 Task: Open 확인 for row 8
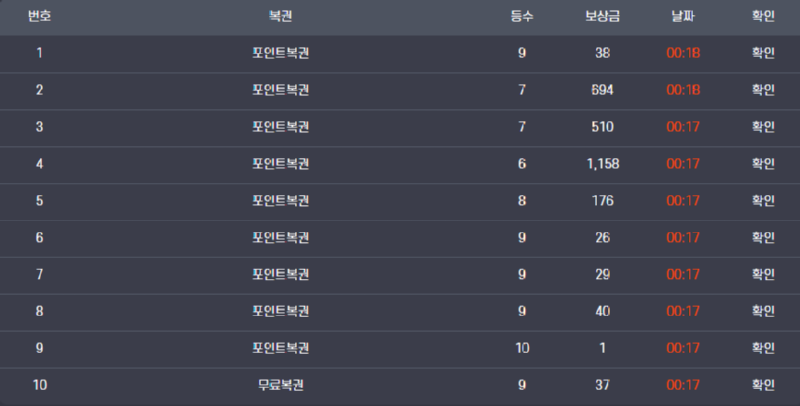coord(763,311)
